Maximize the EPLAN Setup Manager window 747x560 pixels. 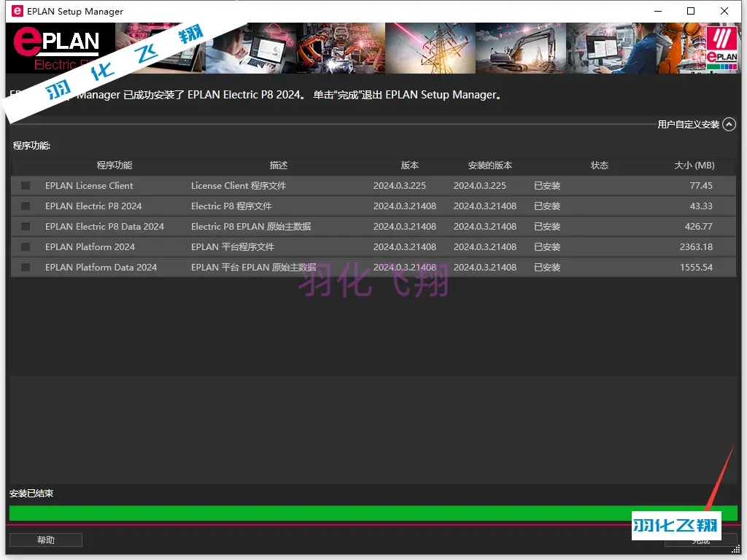(691, 11)
